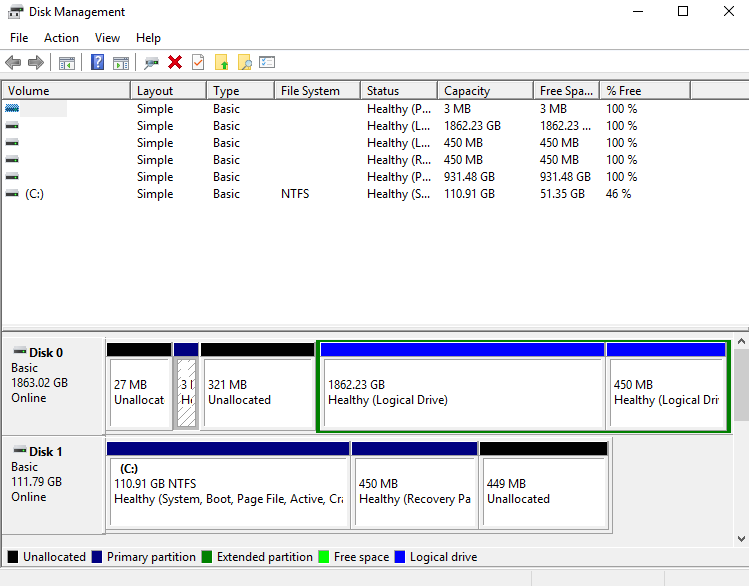Sort by Free Space column header
749x586 pixels.
point(567,90)
